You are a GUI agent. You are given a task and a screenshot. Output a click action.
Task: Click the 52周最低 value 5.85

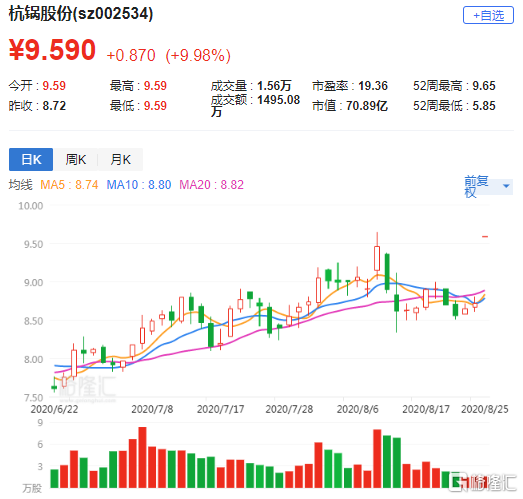484,106
